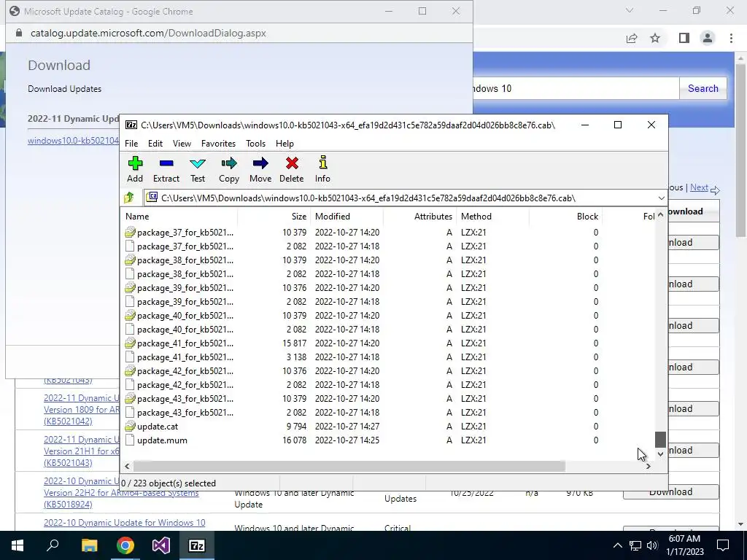The height and width of the screenshot is (560, 747).
Task: Open the Version 21H1 KB5021043 update link
Action: coord(82,451)
